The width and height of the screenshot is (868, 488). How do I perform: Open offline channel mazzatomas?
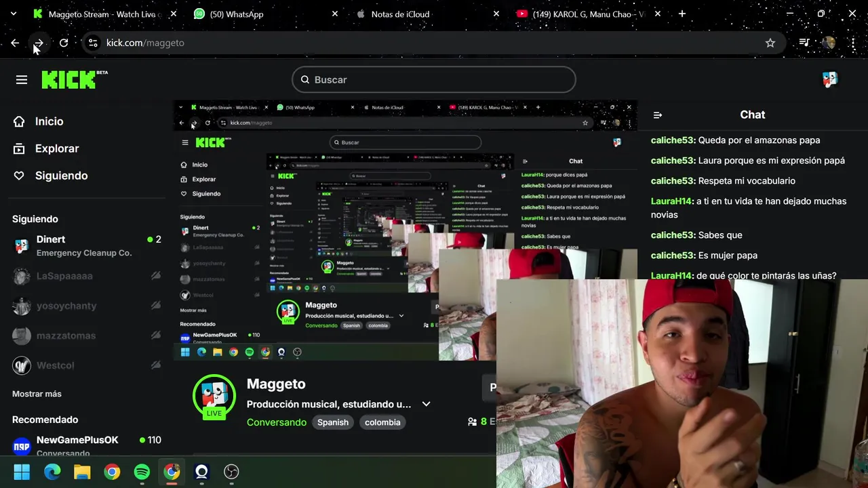pos(87,335)
